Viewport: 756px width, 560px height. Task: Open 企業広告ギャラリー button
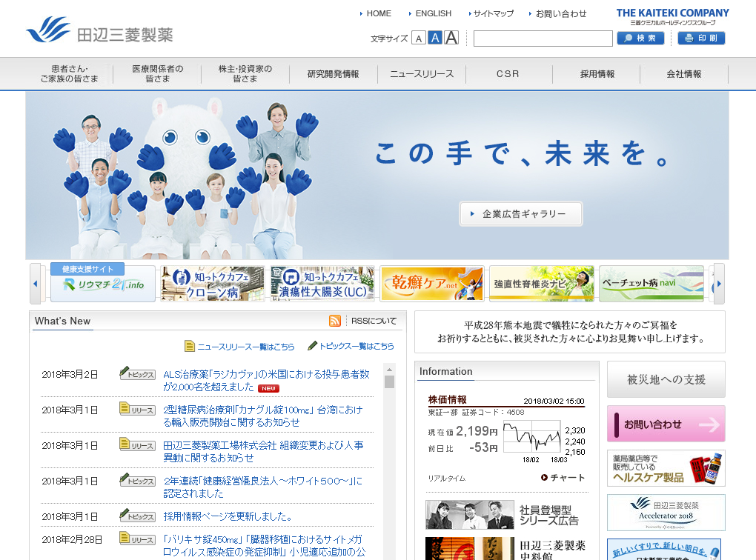[521, 213]
